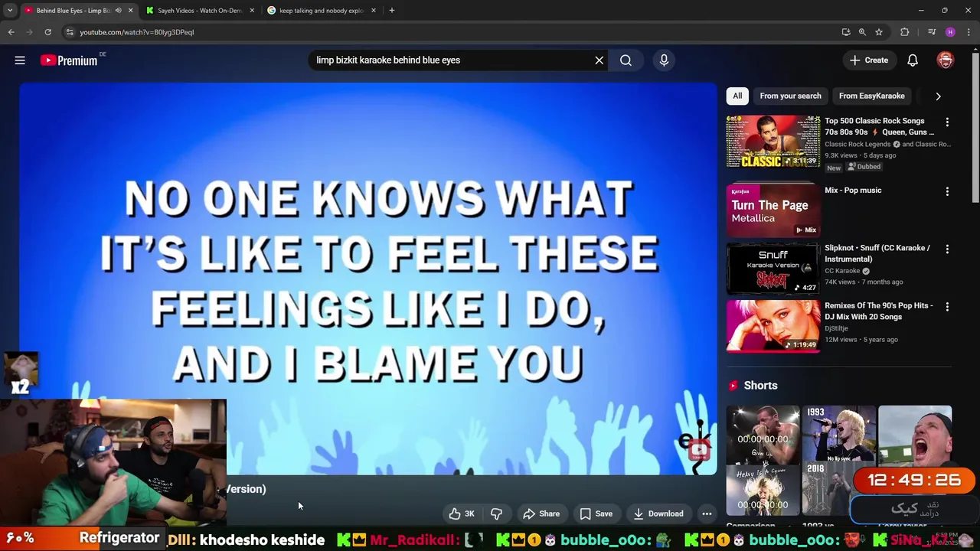Open Chrome three-dot menu

pyautogui.click(x=969, y=32)
